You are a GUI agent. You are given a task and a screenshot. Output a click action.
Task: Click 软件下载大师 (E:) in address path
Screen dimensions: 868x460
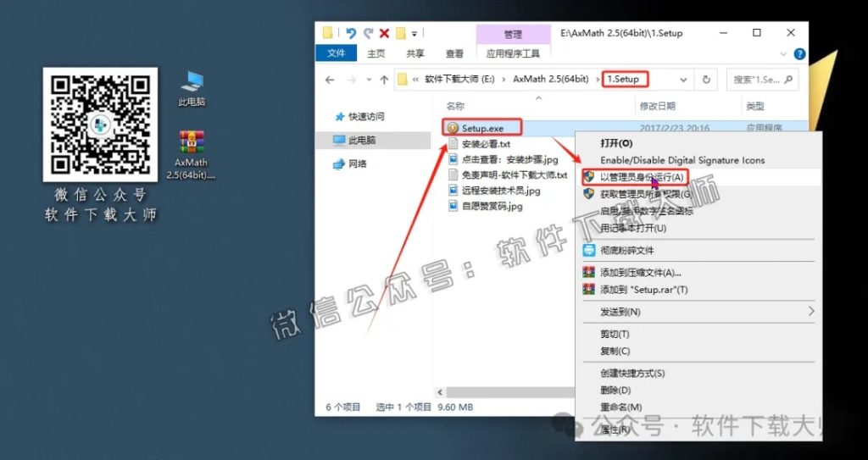[459, 80]
